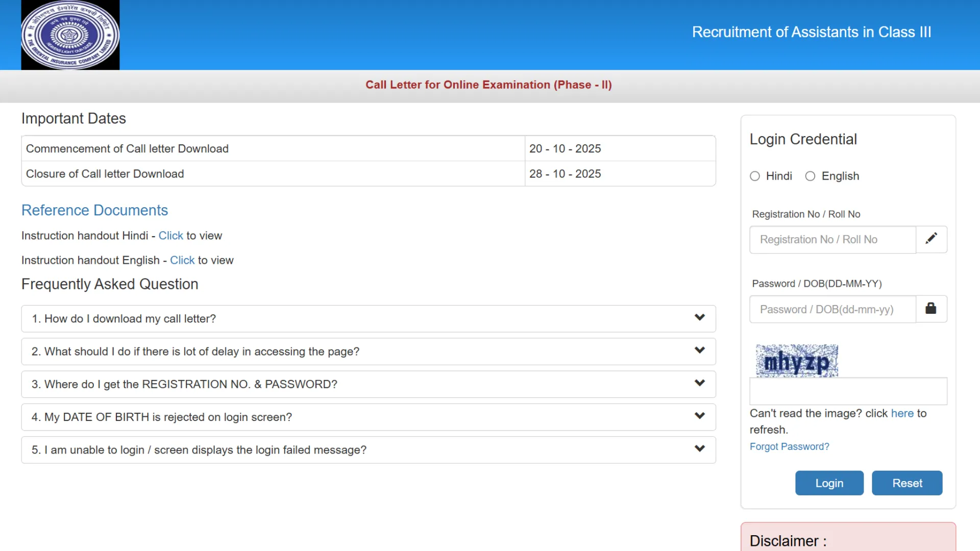Screen dimensions: 980x551
Task: Click the captcha text entry box
Action: tap(848, 391)
